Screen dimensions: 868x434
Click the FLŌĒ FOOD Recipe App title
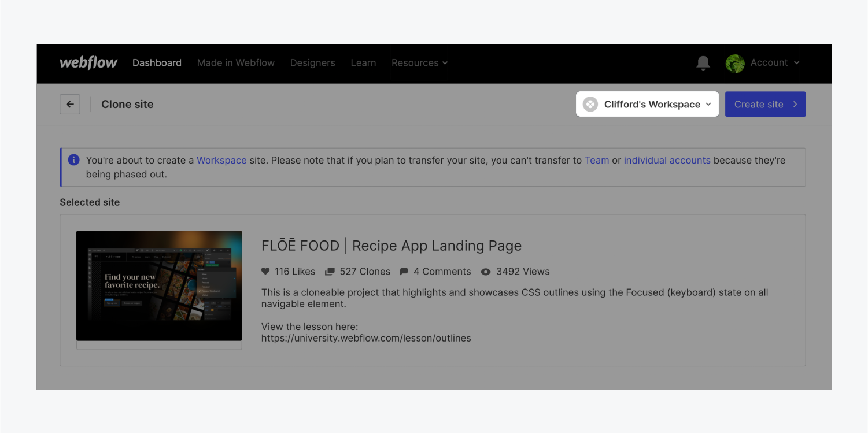391,246
